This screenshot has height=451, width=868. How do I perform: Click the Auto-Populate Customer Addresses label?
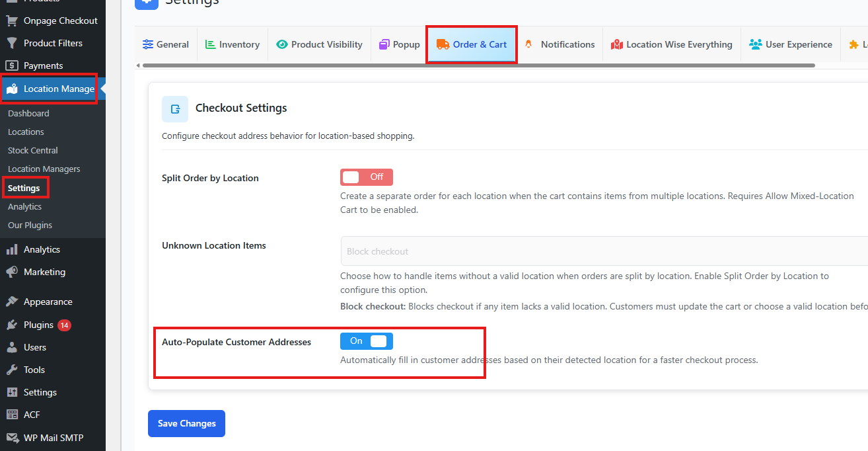[x=236, y=342]
